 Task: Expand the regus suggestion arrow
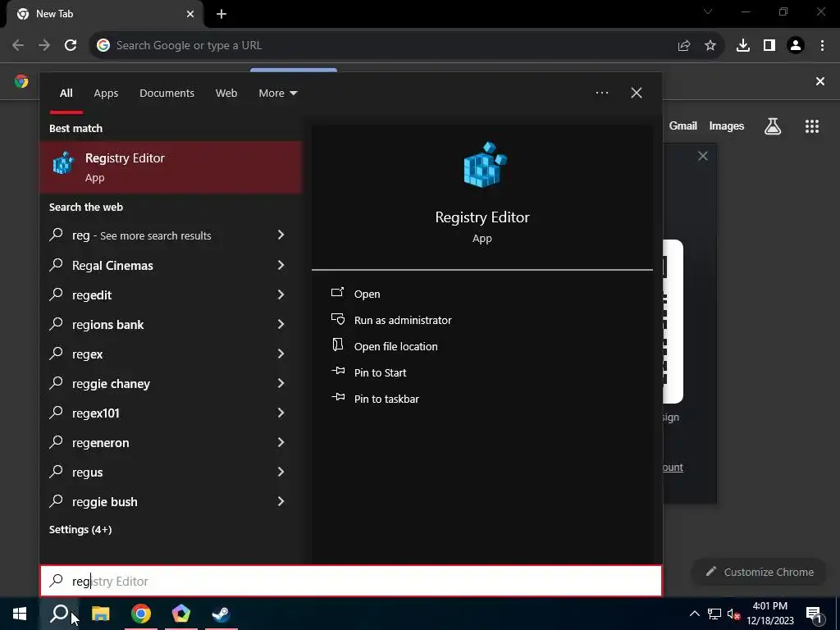click(x=281, y=472)
